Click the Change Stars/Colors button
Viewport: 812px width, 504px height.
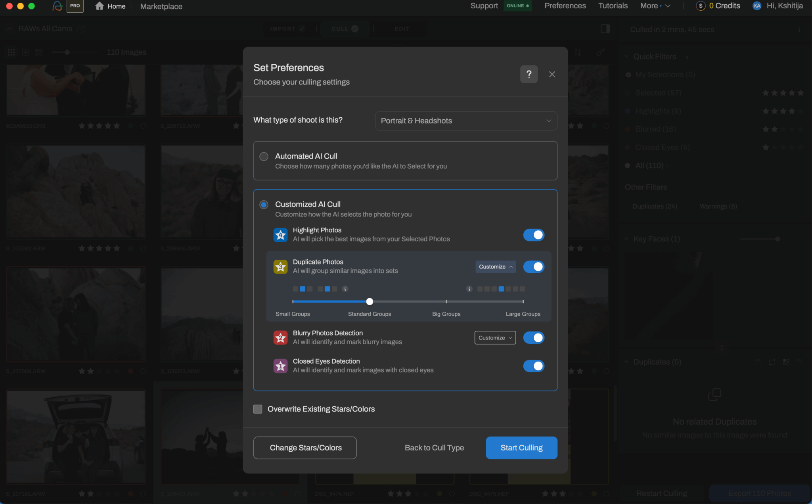click(305, 448)
